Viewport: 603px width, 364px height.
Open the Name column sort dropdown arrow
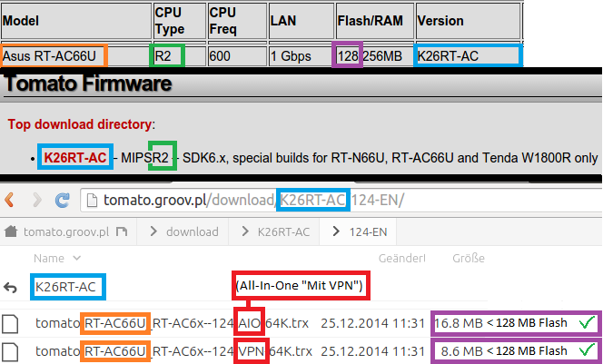(77, 258)
